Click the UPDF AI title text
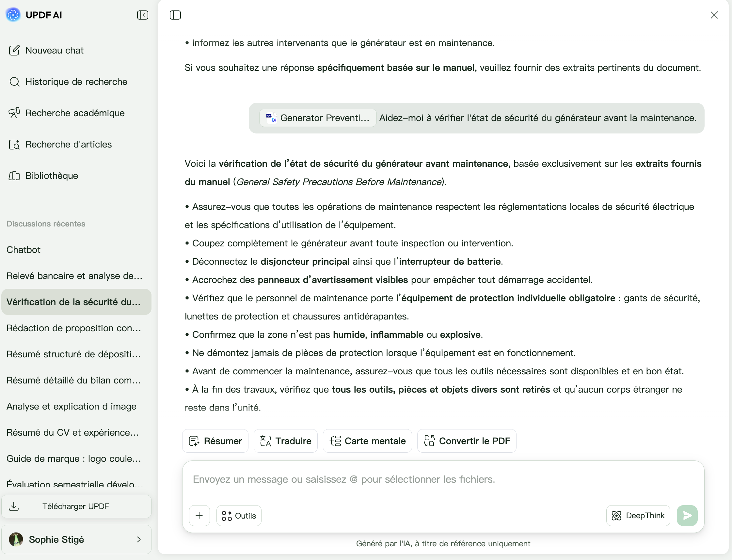Viewport: 732px width, 560px height. coord(44,15)
